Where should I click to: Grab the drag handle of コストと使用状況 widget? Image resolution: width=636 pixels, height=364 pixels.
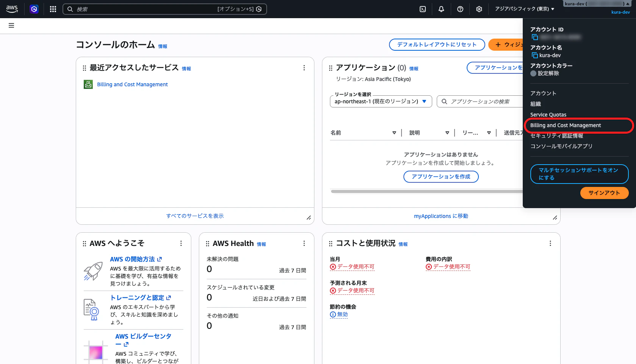pos(331,244)
